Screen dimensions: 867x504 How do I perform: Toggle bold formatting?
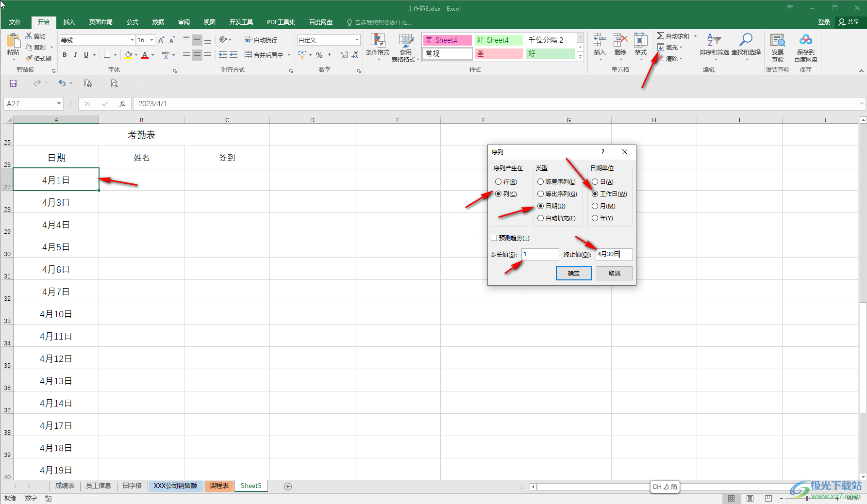point(65,55)
